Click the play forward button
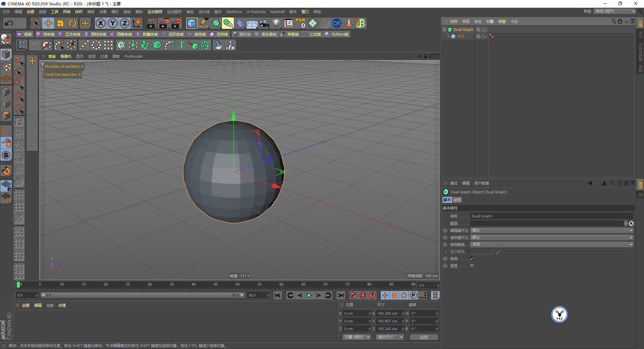Image resolution: width=644 pixels, height=349 pixels. pos(309,295)
